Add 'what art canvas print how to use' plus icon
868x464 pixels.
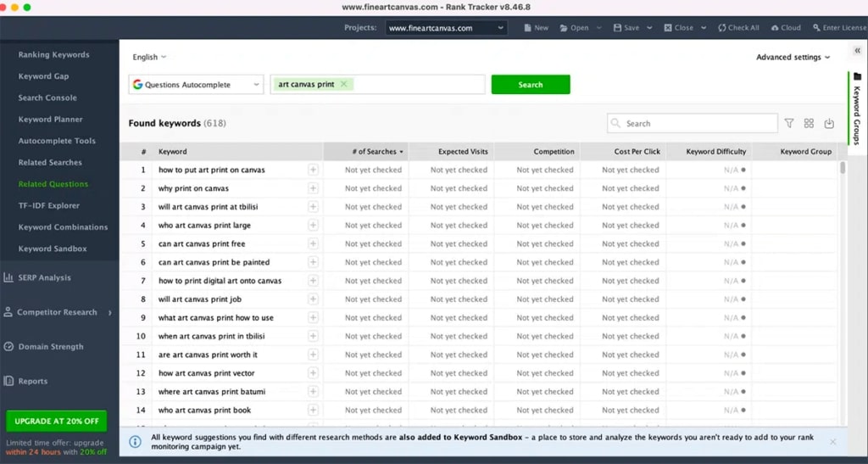point(313,318)
